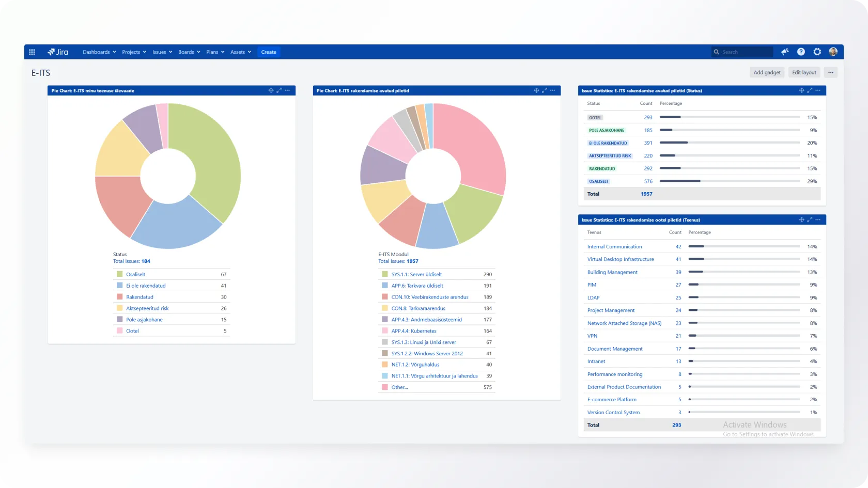868x488 pixels.
Task: Click the Osaliselt legend color swatch
Action: click(x=120, y=274)
